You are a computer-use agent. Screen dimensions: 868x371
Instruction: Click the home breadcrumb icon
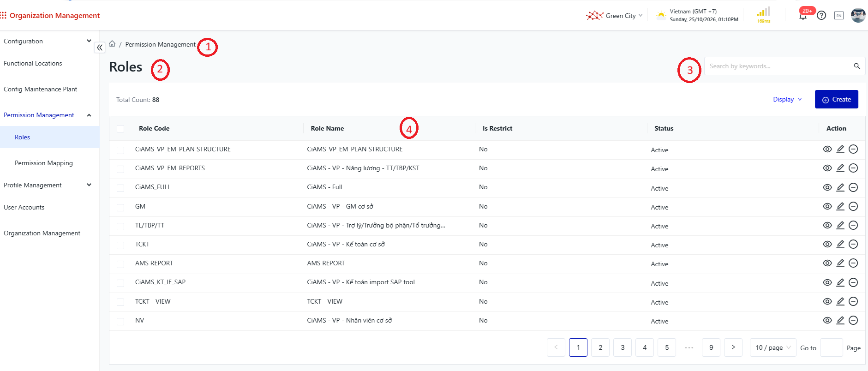tap(112, 44)
